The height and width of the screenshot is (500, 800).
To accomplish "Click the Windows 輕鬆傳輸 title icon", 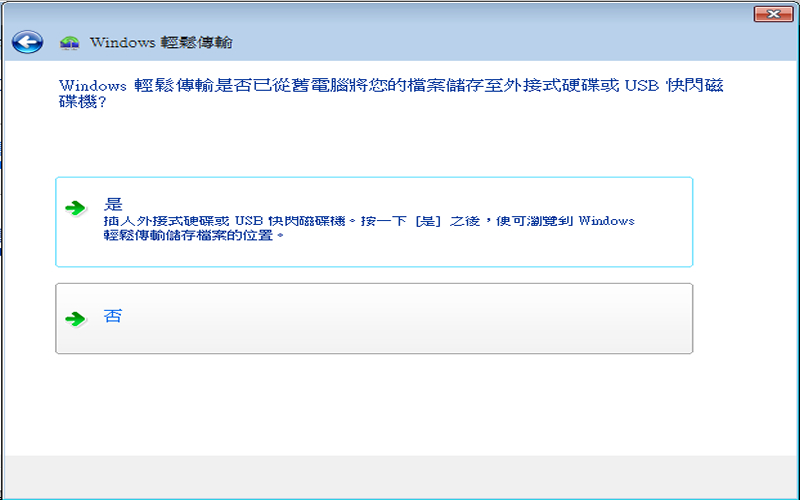I will [69, 43].
